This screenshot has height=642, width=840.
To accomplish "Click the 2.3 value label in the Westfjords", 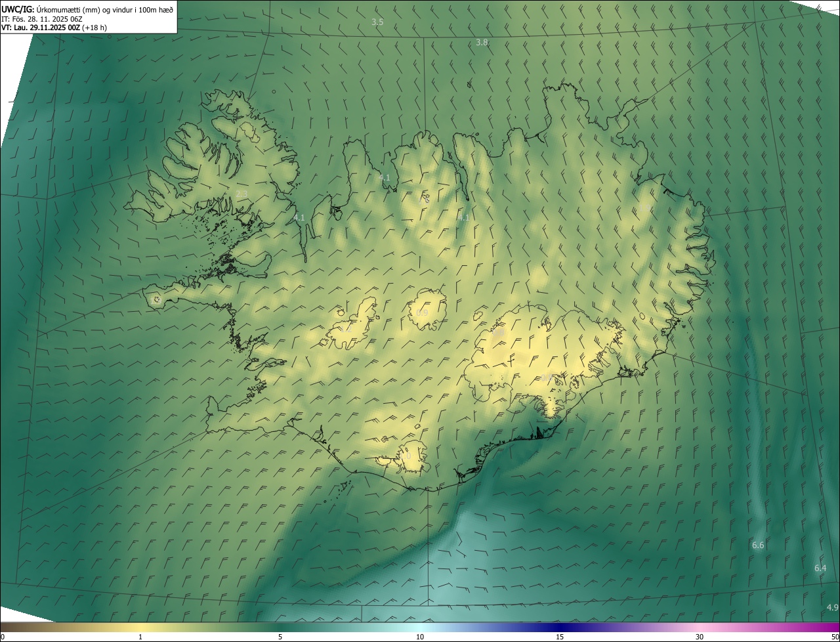I will pos(241,194).
